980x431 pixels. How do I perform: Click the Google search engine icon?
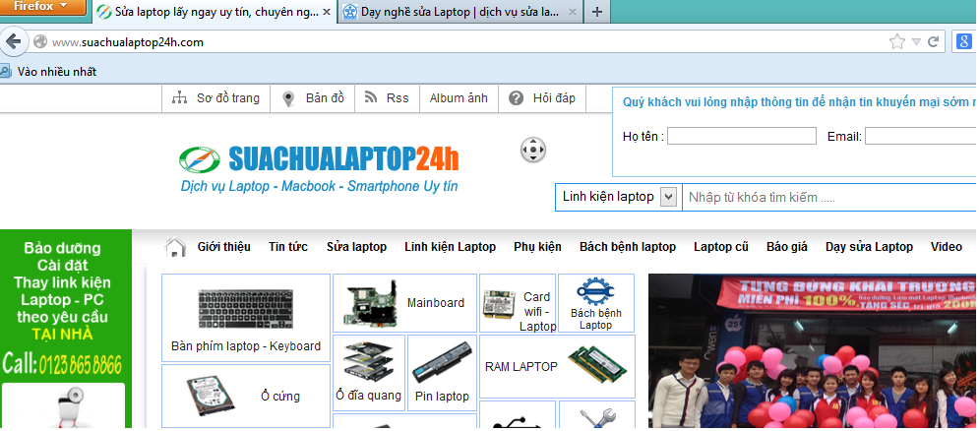pyautogui.click(x=964, y=42)
